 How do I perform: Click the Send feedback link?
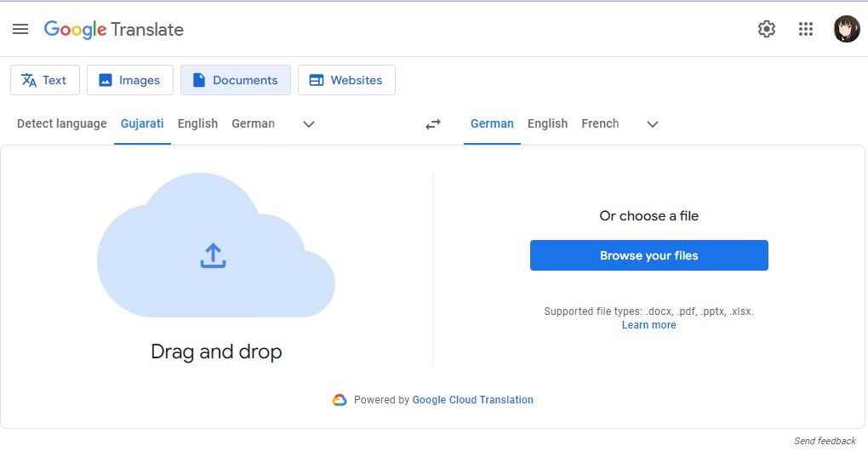[x=825, y=441]
